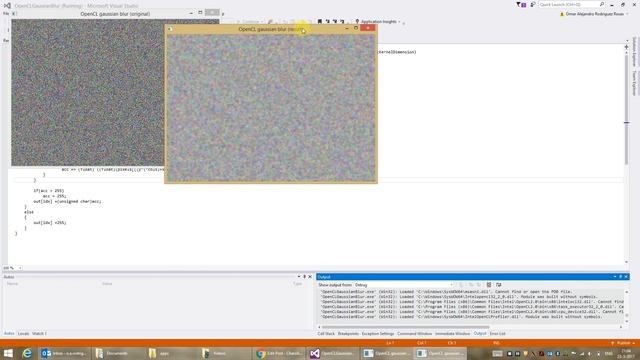Image resolution: width=640 pixels, height=360 pixels.
Task: Close the Autos panel
Action: [x=310, y=277]
